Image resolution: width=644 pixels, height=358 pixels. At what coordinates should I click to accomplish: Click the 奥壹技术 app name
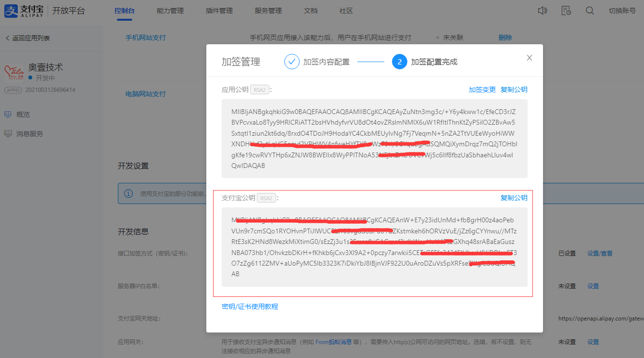tap(46, 67)
